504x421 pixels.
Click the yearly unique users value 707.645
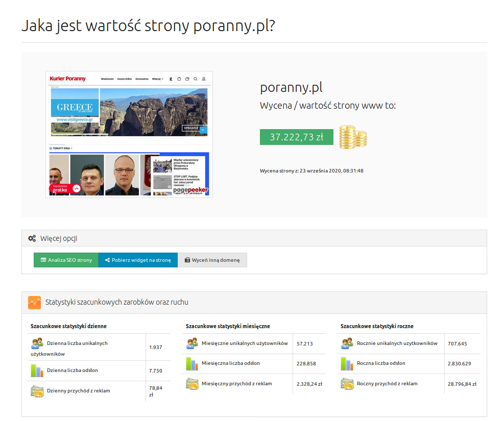pyautogui.click(x=458, y=344)
